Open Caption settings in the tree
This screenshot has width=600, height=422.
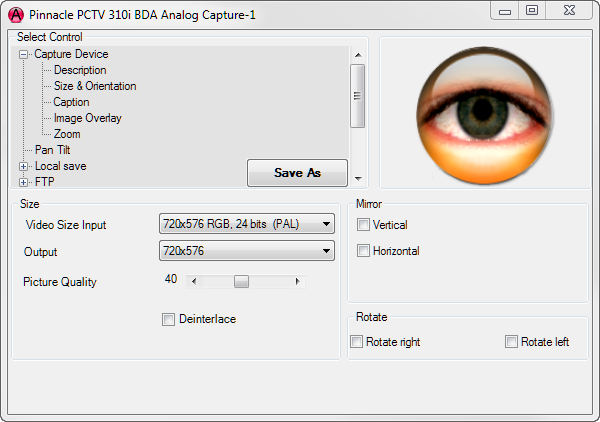pos(71,102)
